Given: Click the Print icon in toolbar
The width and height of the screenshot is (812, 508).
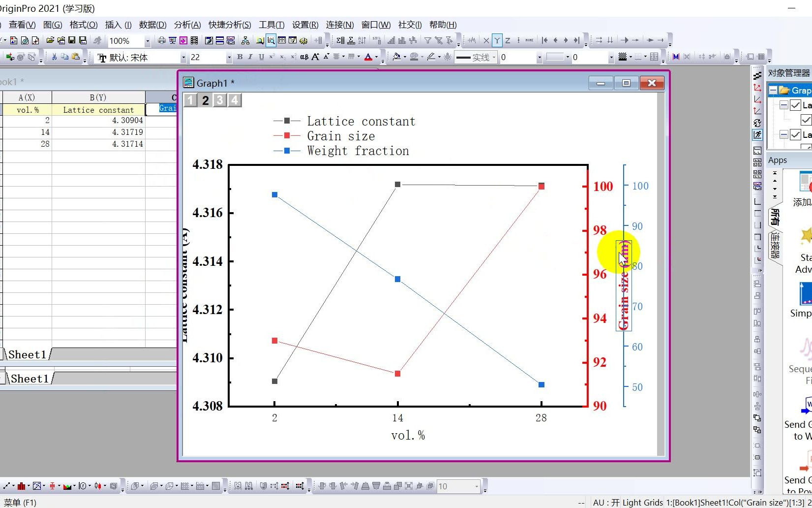Looking at the screenshot, I should [161, 40].
